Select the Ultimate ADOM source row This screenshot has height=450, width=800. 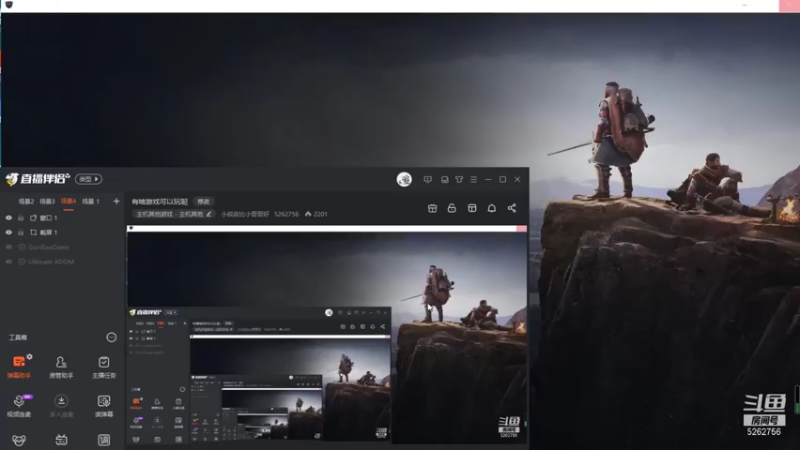click(62, 262)
